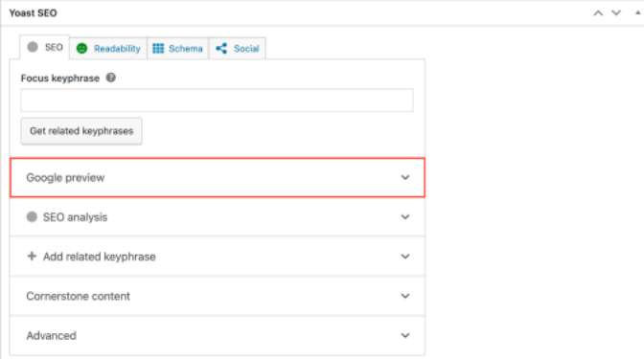The height and width of the screenshot is (359, 644).
Task: Expand the Google preview section
Action: click(218, 178)
